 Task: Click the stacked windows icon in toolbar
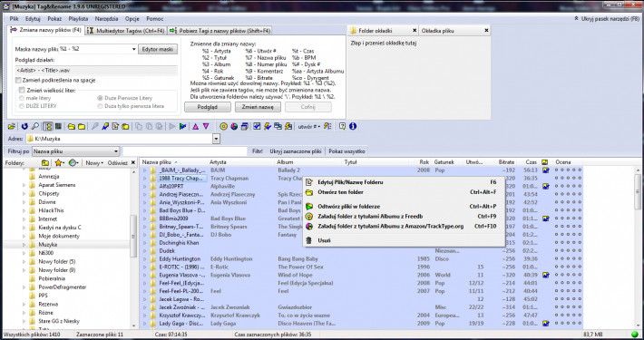tap(244, 126)
